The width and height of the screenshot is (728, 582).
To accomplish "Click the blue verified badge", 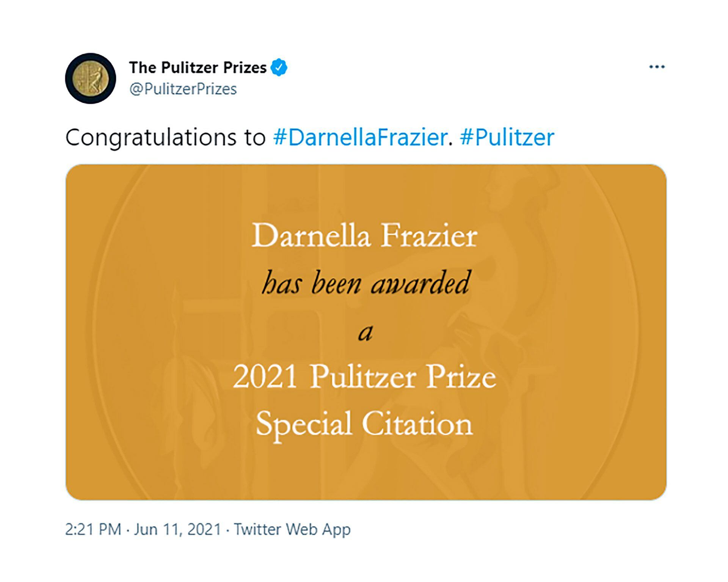I will [279, 67].
